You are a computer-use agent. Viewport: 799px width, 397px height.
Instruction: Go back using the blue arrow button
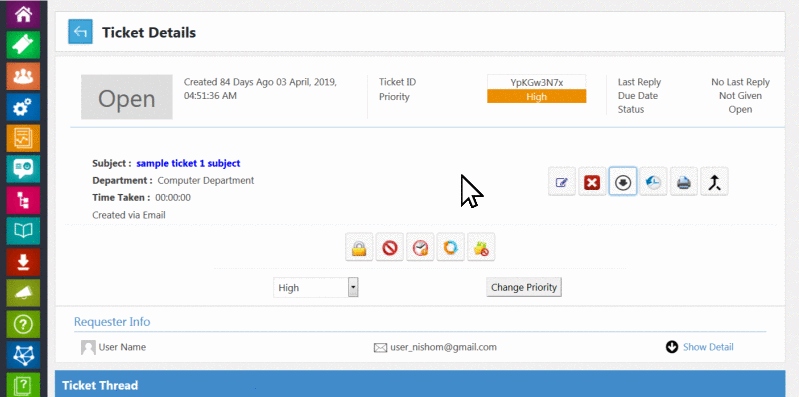pos(81,32)
